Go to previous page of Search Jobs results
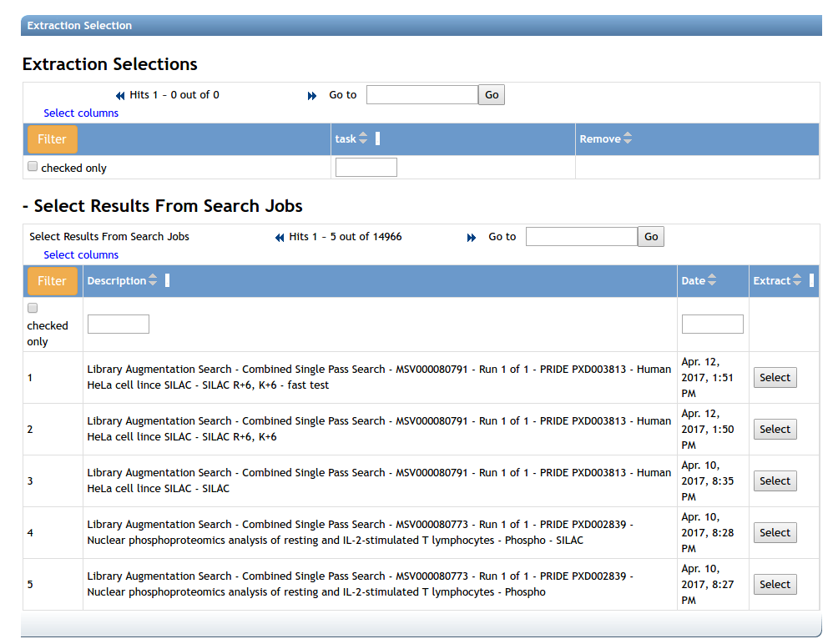 click(x=280, y=238)
